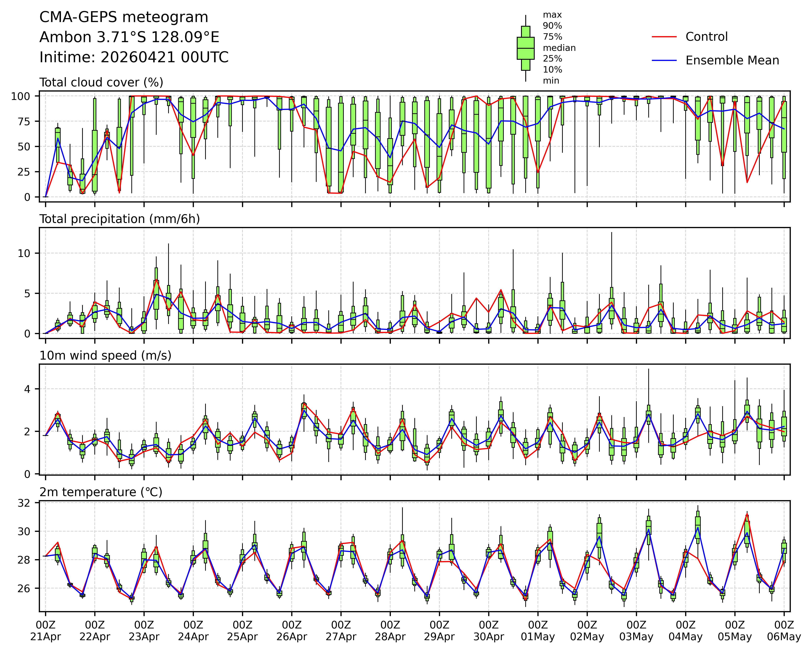Click the green boxplot legend symbol
The height and width of the screenshot is (653, 812).
(525, 48)
